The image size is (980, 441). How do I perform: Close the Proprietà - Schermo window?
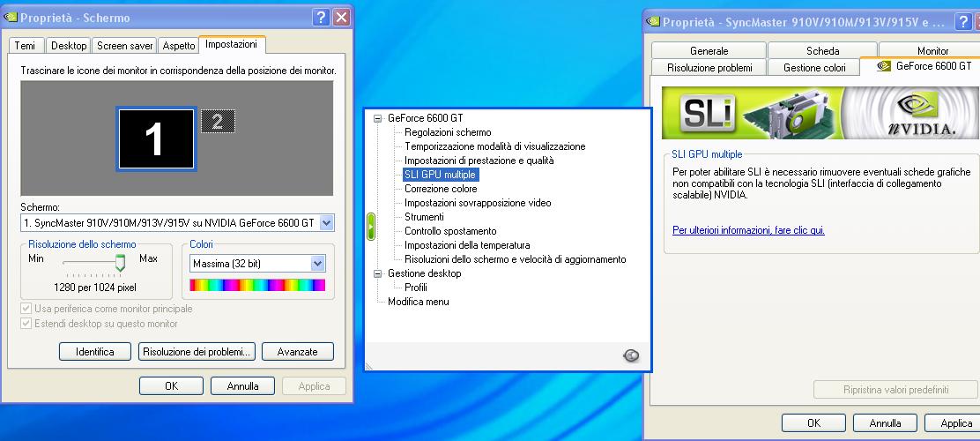(x=341, y=18)
